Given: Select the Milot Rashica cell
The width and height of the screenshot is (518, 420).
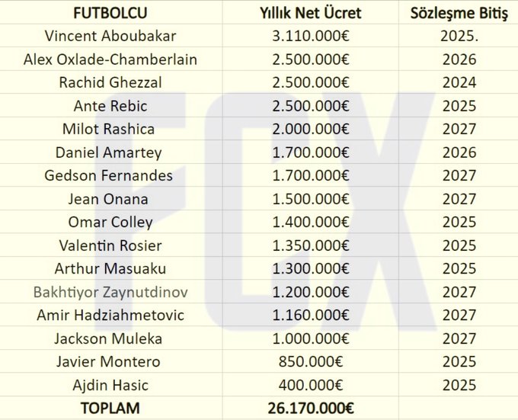Looking at the screenshot, I should point(109,129).
